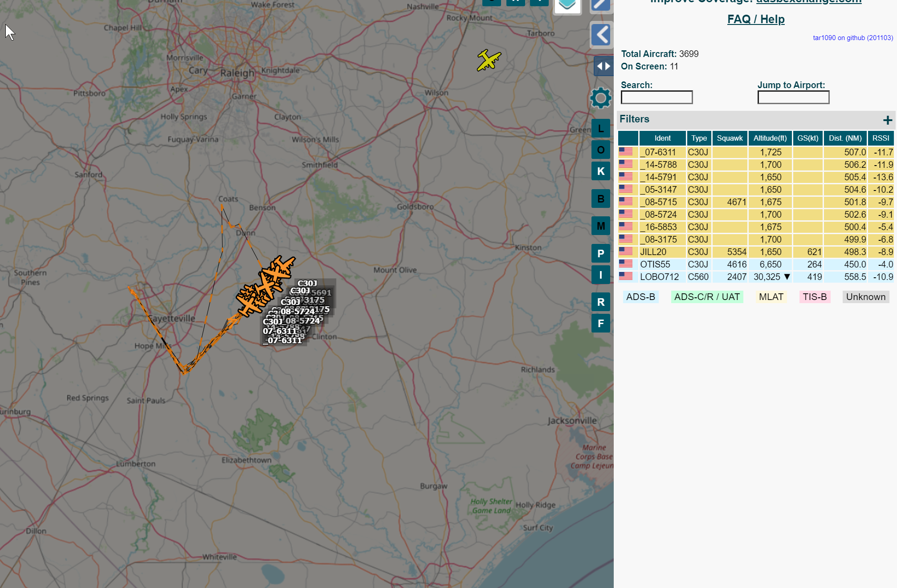The image size is (897, 588).
Task: Expand the Filters section with plus
Action: click(887, 120)
